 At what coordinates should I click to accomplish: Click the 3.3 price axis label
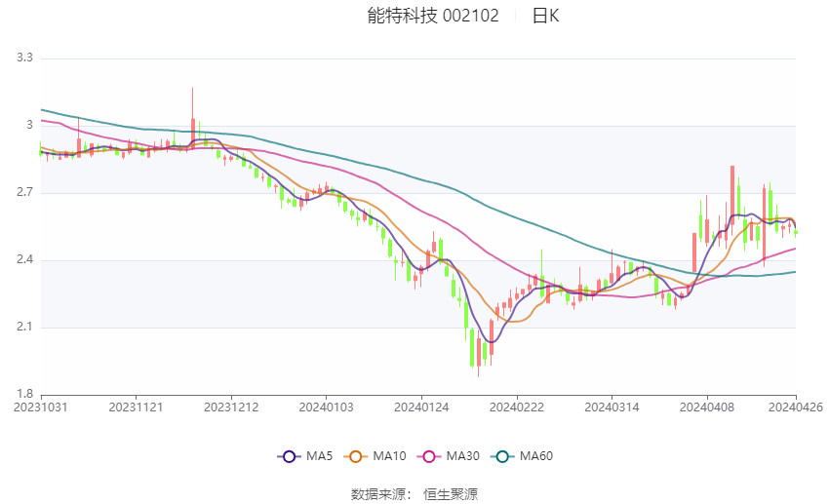[x=24, y=58]
